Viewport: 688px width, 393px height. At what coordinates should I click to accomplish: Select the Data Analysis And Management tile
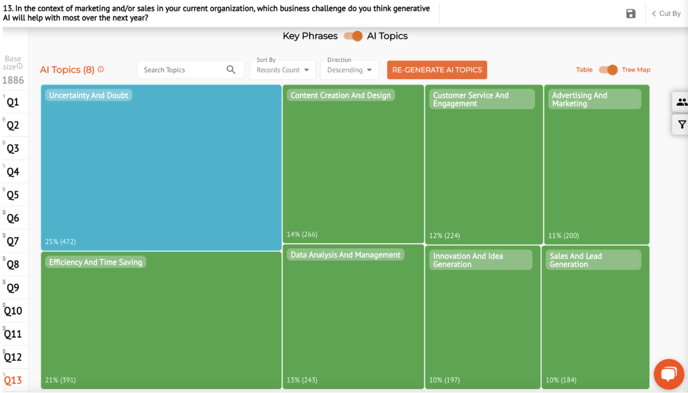click(x=353, y=317)
